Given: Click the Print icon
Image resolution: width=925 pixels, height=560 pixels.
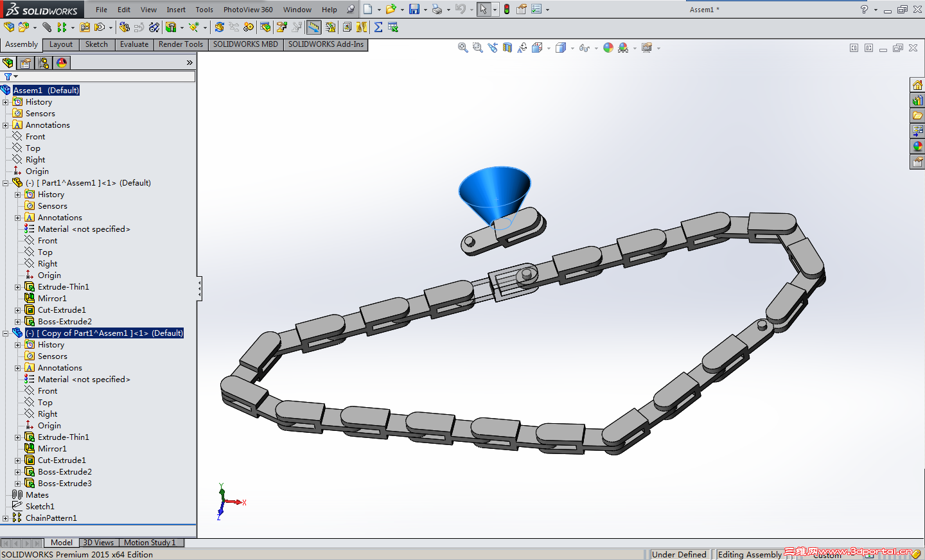Looking at the screenshot, I should click(x=437, y=9).
